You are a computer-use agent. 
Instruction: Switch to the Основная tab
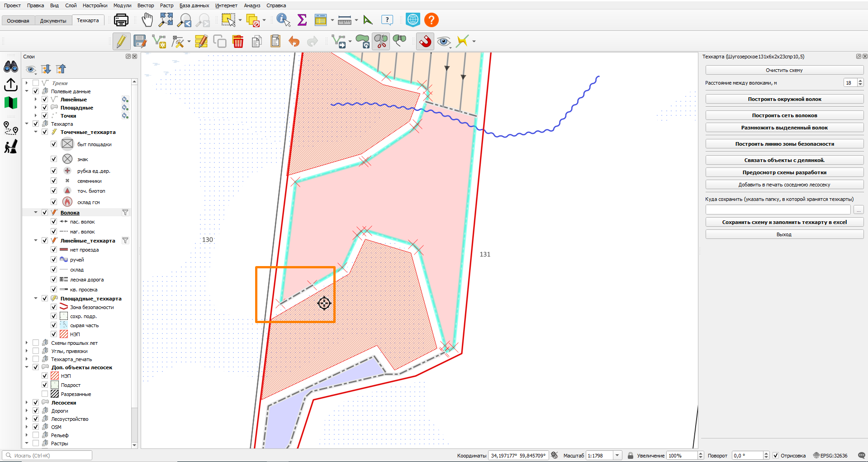coord(18,21)
